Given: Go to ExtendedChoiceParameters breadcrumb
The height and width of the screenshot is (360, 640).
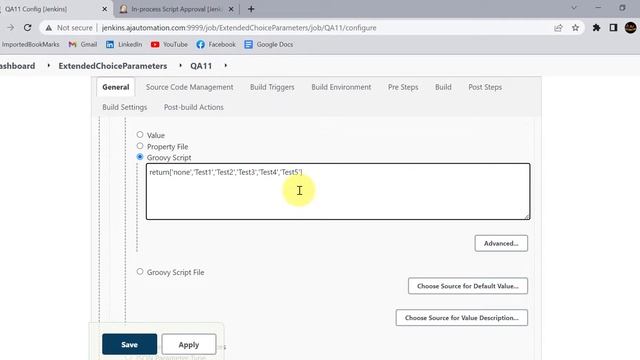Looking at the screenshot, I should tap(113, 66).
